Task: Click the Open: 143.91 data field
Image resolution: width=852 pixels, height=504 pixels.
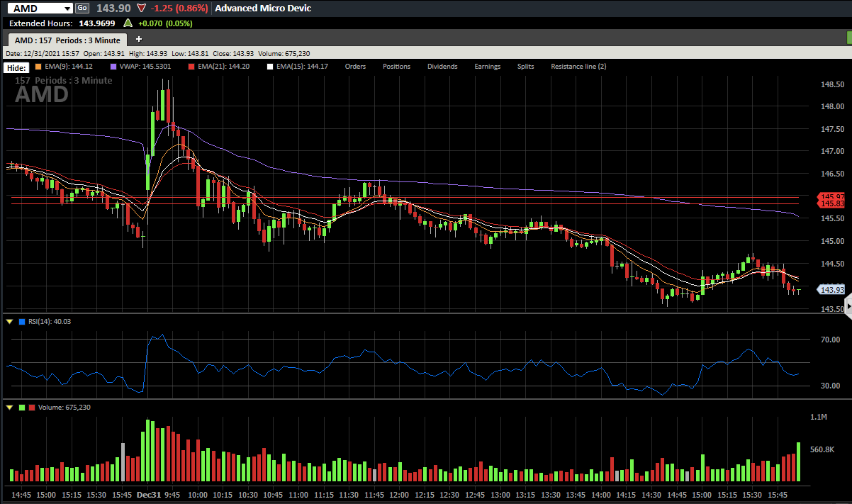Action: pos(104,53)
